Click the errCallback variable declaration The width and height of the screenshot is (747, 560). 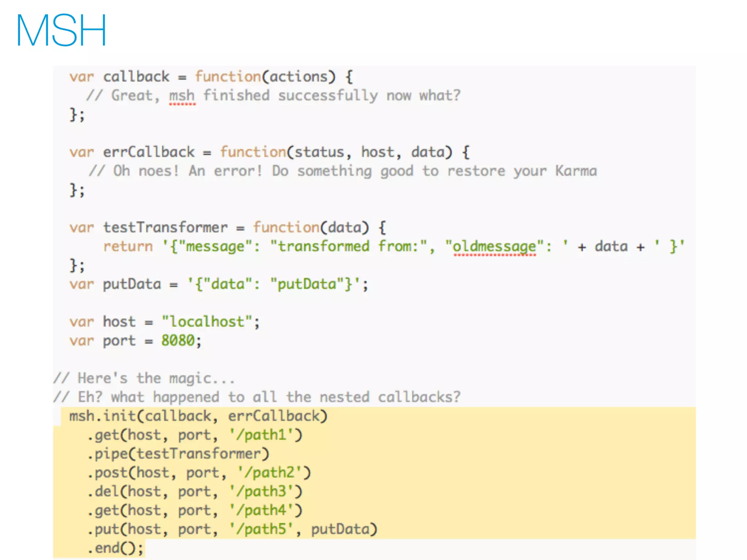pos(148,152)
